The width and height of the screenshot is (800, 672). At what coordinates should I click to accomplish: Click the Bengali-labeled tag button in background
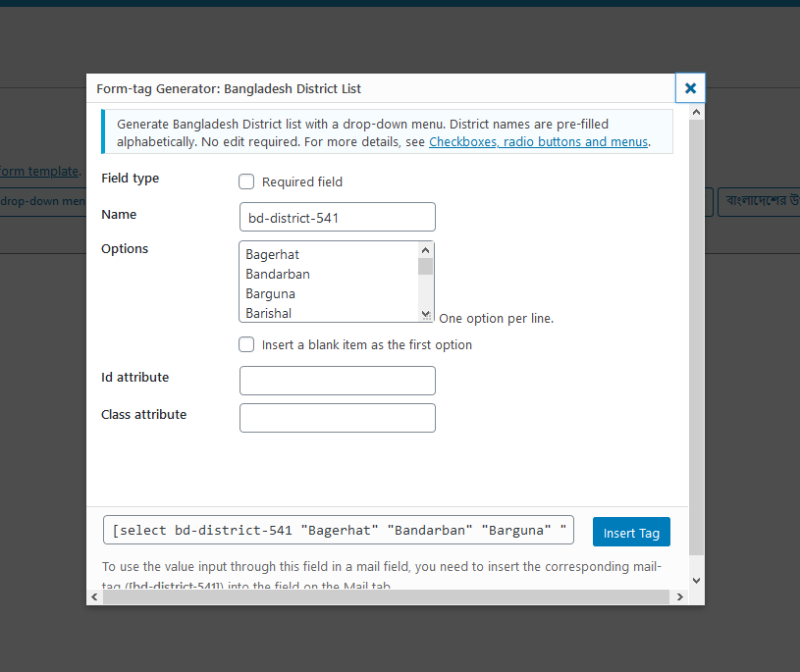[759, 201]
